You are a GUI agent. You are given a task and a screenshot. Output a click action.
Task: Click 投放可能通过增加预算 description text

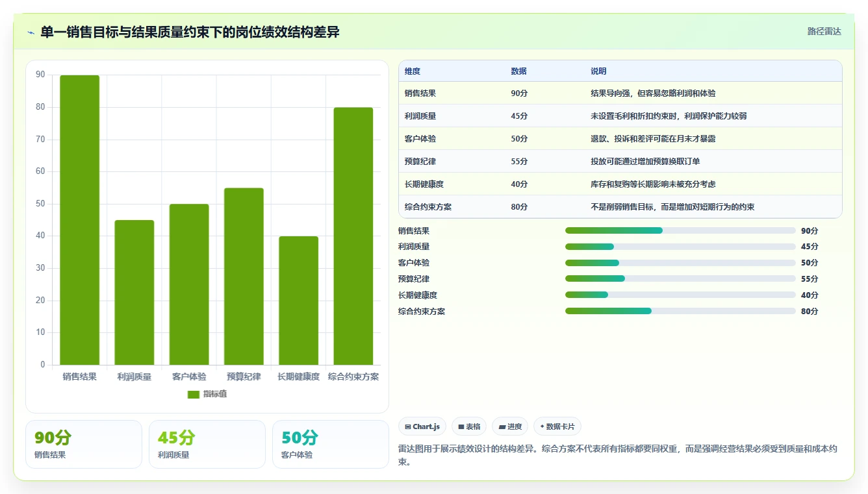point(645,162)
